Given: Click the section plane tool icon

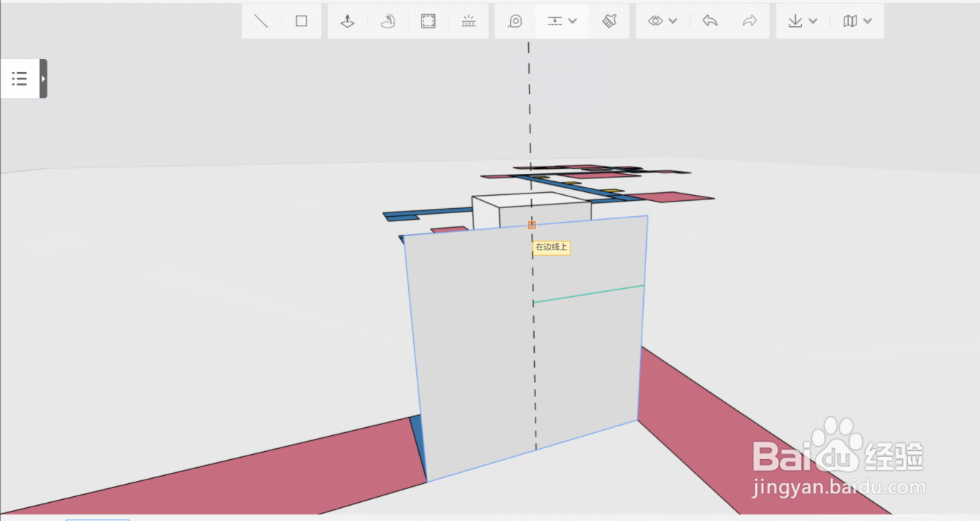Looking at the screenshot, I should click(555, 21).
